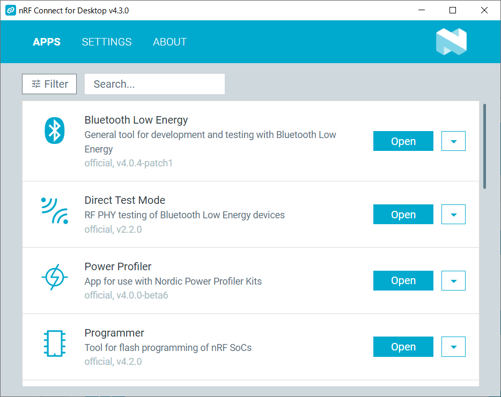
Task: Expand Bluetooth Low Energy dropdown arrow
Action: tap(453, 141)
